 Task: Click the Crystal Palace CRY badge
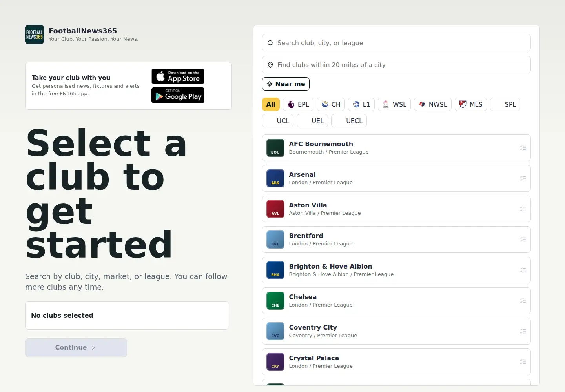tap(275, 362)
